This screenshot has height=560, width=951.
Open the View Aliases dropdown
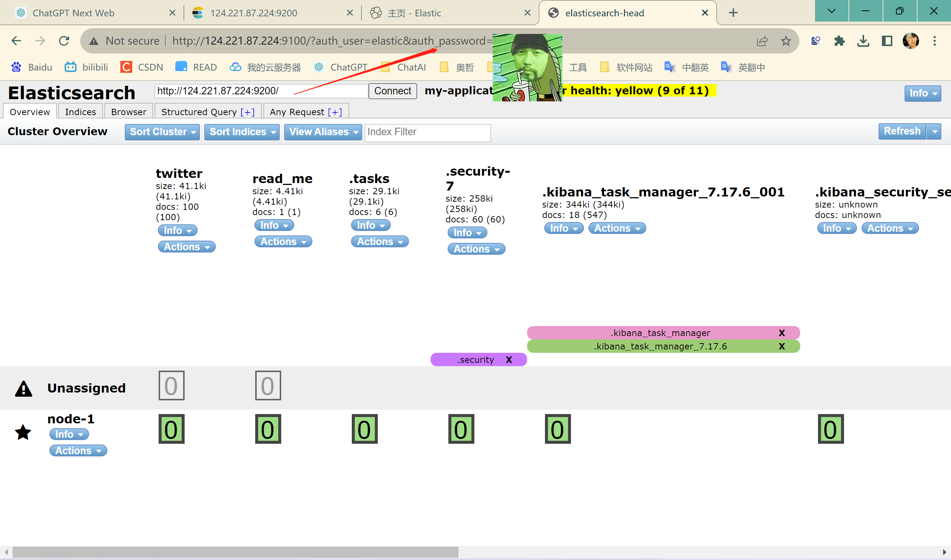point(323,132)
